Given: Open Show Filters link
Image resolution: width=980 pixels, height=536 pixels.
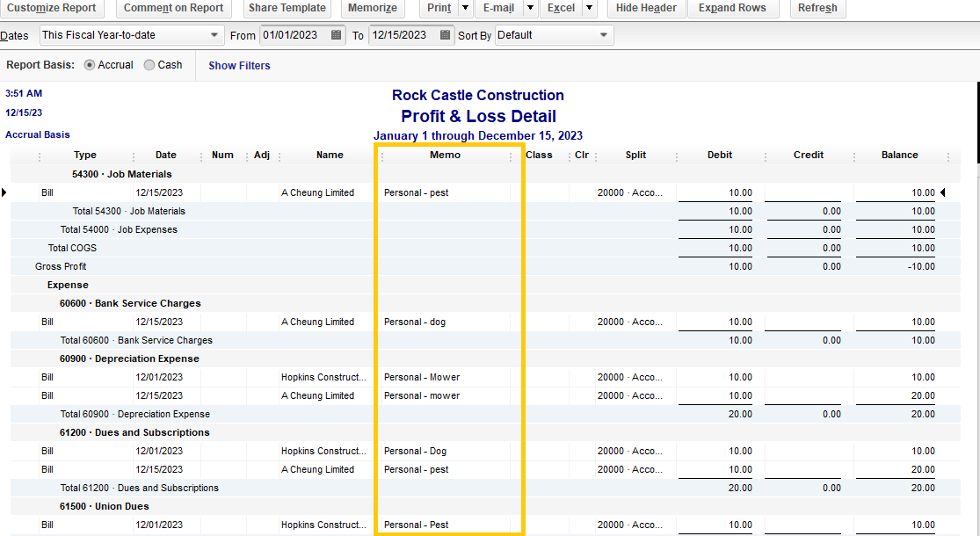Looking at the screenshot, I should (x=239, y=65).
